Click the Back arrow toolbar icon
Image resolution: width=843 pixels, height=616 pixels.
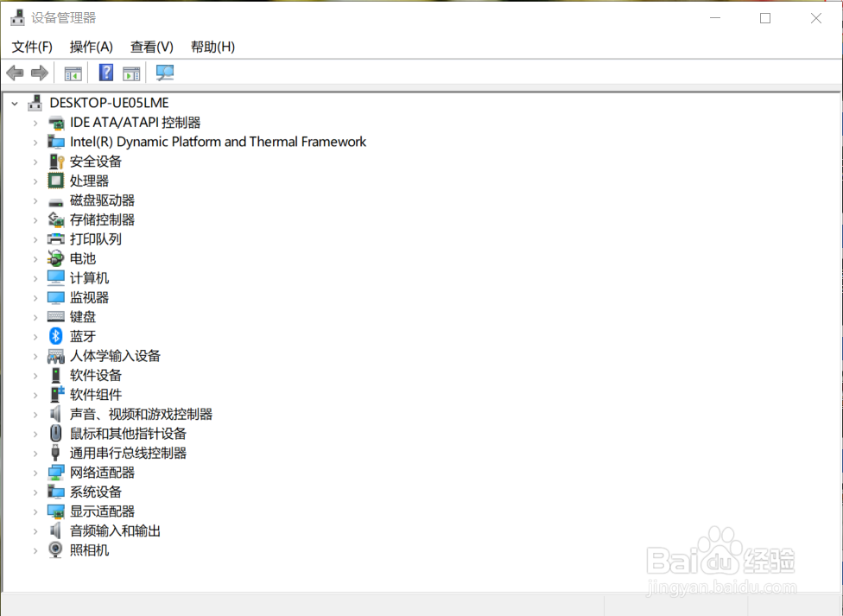(15, 73)
